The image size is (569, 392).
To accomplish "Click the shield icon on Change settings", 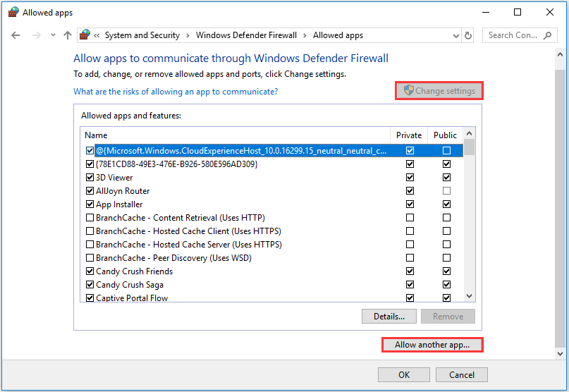I will point(409,90).
